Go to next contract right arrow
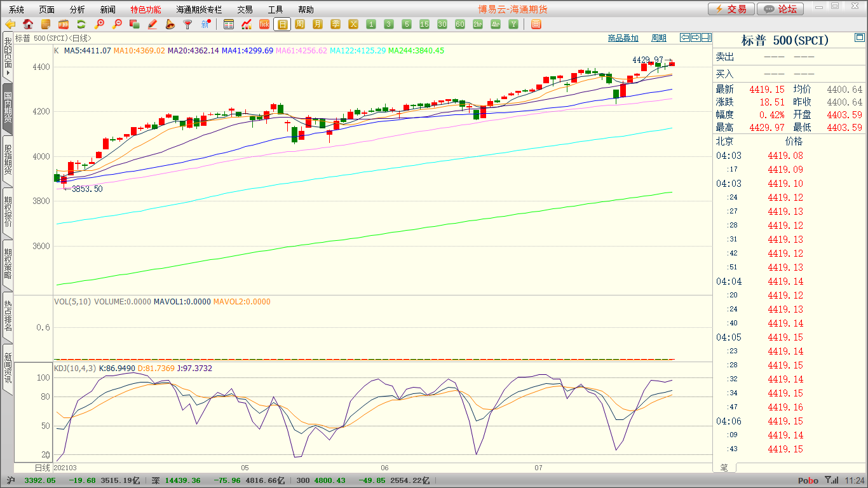This screenshot has width=868, height=488. (695, 37)
